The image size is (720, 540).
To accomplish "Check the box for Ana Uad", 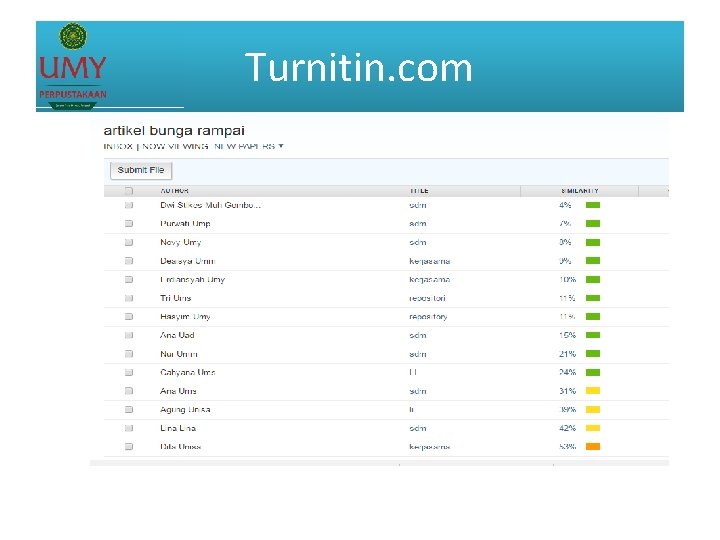I will (129, 335).
